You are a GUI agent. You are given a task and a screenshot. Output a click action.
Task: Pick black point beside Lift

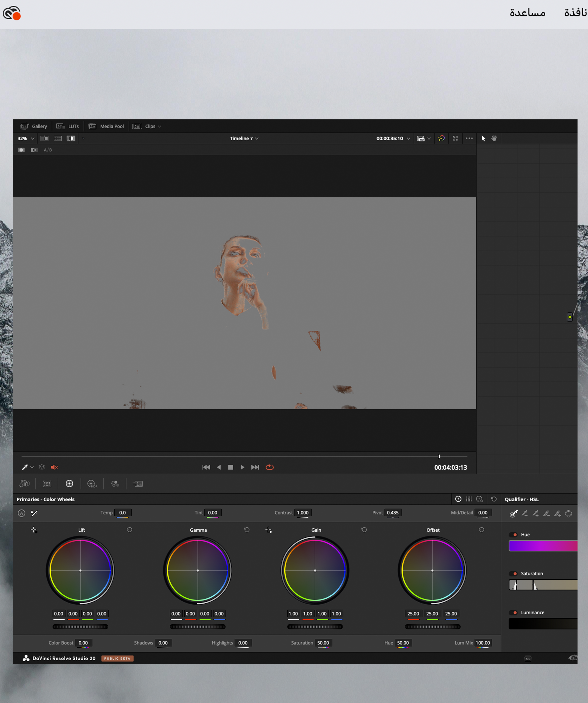pyautogui.click(x=34, y=530)
